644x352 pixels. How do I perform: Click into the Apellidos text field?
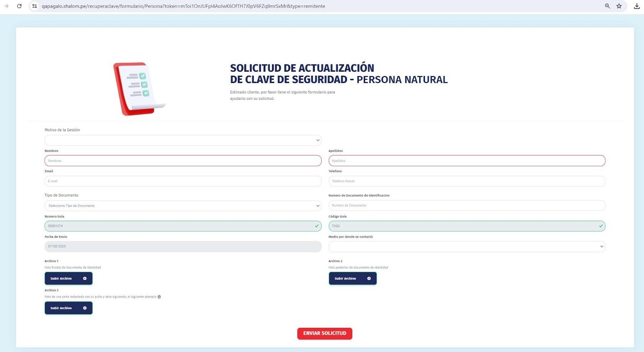click(x=467, y=161)
